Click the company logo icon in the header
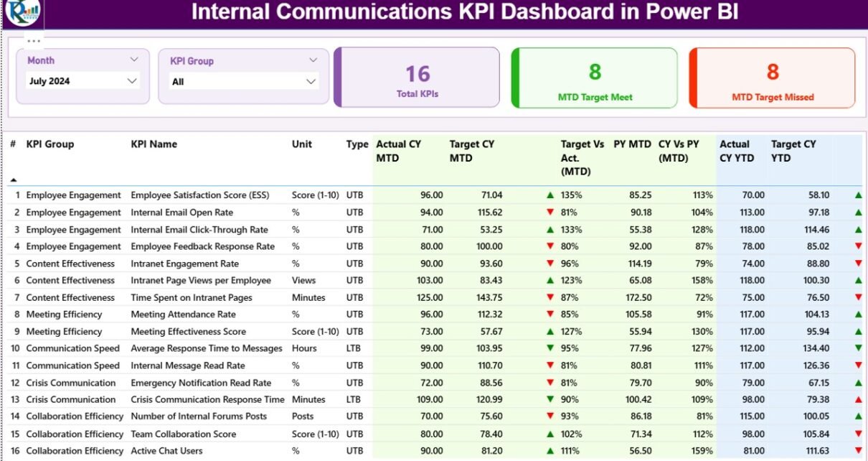The width and height of the screenshot is (868, 461). [x=23, y=12]
